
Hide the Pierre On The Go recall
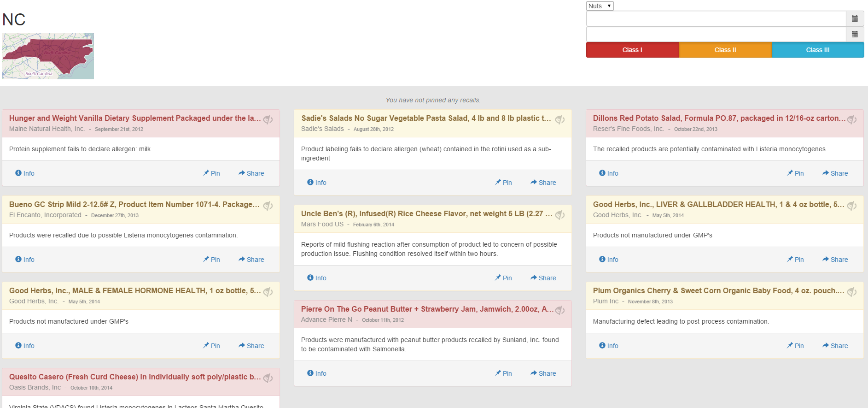point(560,310)
